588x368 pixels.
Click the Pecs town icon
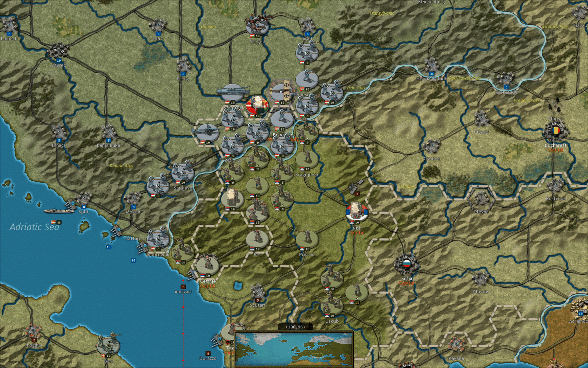pos(158,26)
